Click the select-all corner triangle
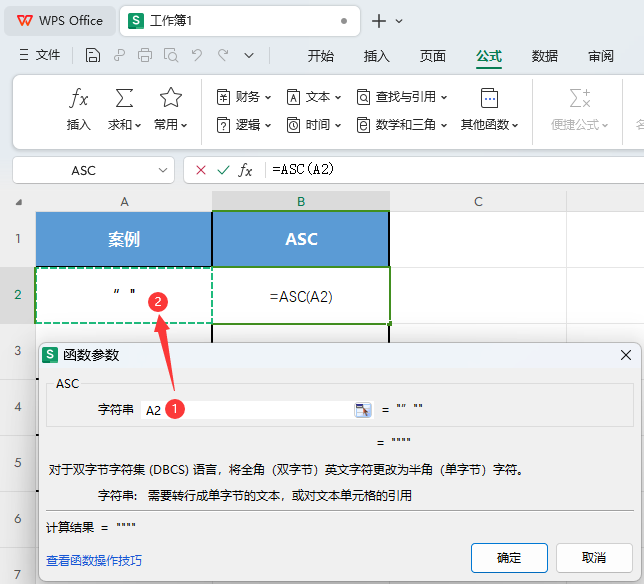Viewport: 644px width, 584px height. pos(18,202)
